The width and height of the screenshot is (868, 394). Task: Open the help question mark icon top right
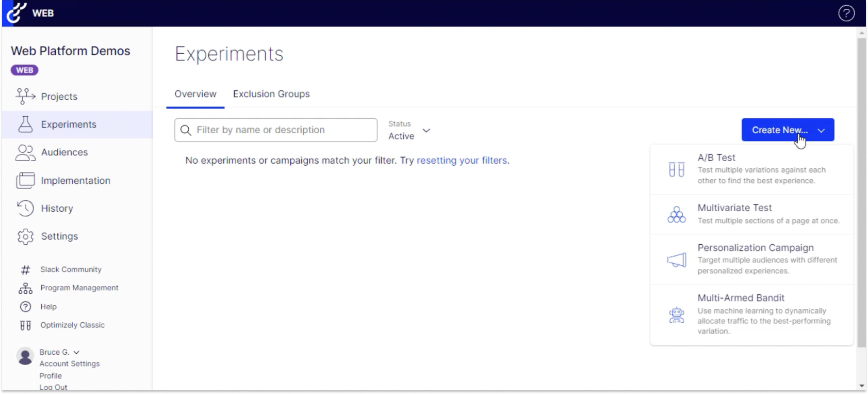pos(846,13)
